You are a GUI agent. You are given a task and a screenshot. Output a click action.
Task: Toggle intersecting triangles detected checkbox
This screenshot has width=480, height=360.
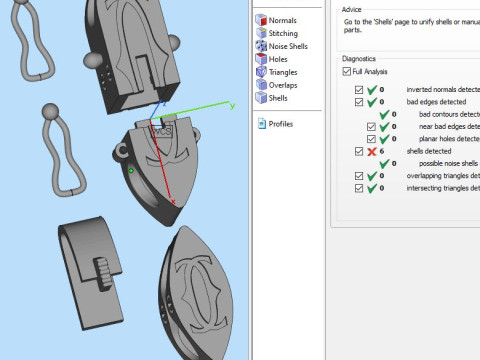click(x=359, y=188)
